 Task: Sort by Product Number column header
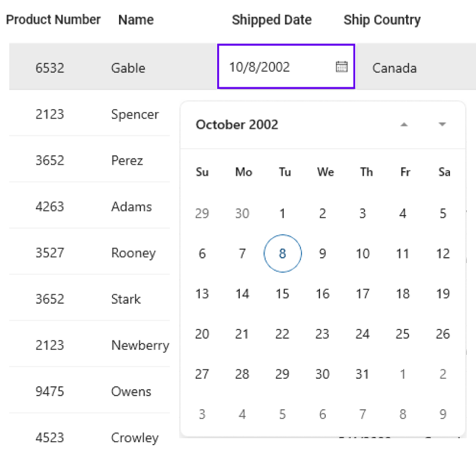[53, 20]
